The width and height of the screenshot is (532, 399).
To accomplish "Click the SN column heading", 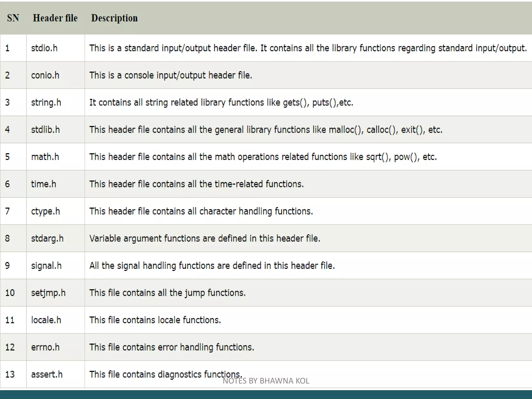I will click(x=13, y=18).
